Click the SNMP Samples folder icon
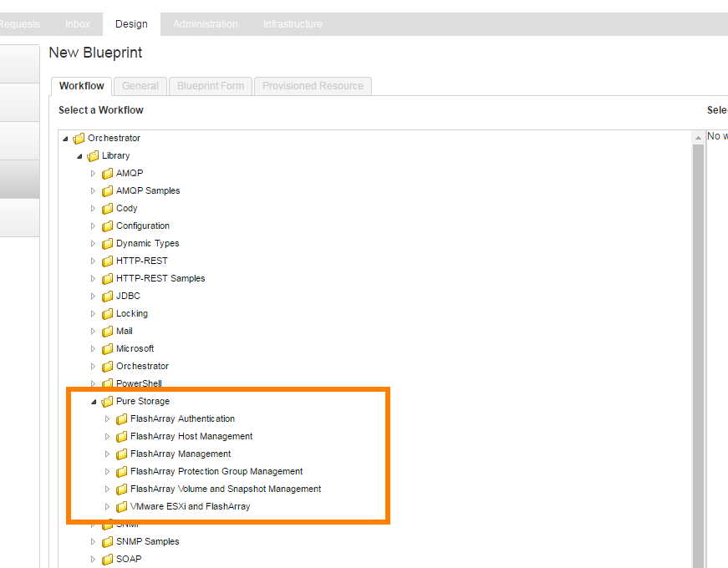 (x=107, y=541)
